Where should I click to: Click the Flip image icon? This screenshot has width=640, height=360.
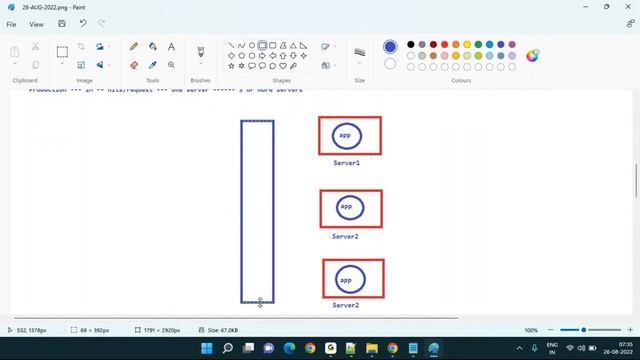point(100,65)
